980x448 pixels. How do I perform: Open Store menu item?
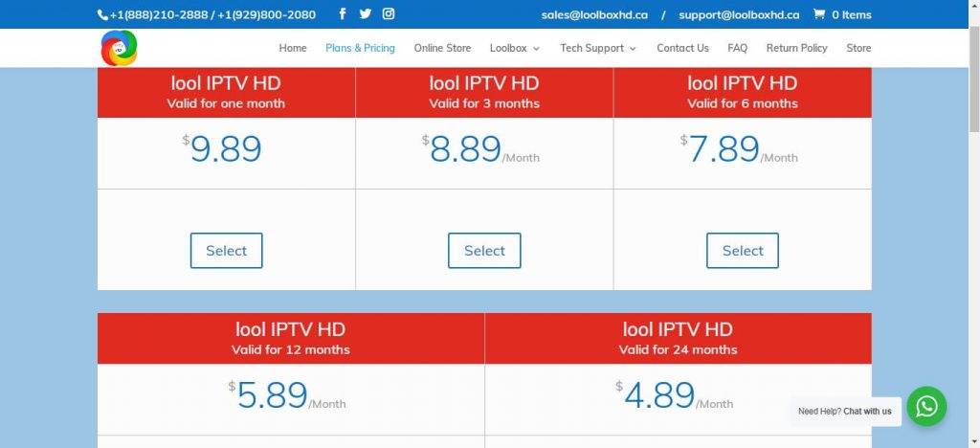click(x=858, y=48)
